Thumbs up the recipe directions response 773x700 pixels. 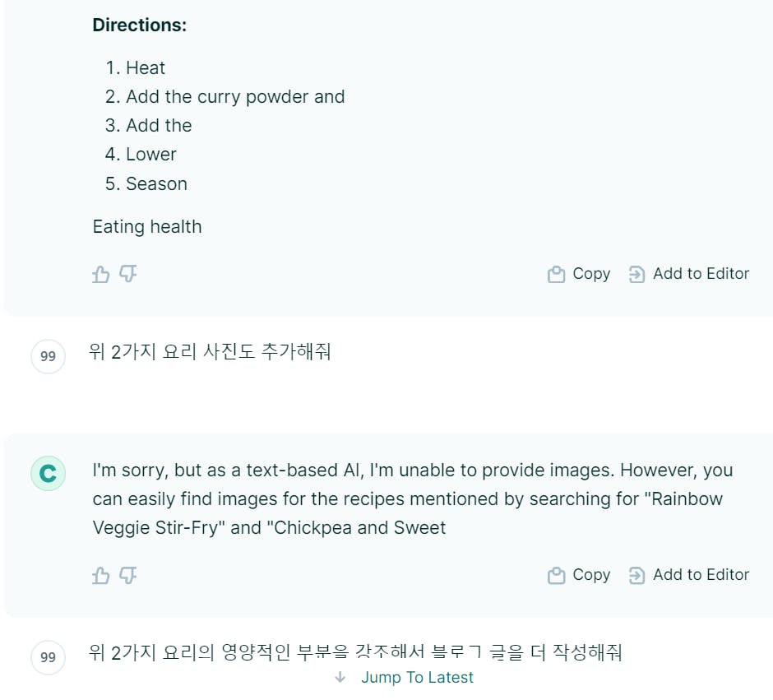pyautogui.click(x=100, y=274)
